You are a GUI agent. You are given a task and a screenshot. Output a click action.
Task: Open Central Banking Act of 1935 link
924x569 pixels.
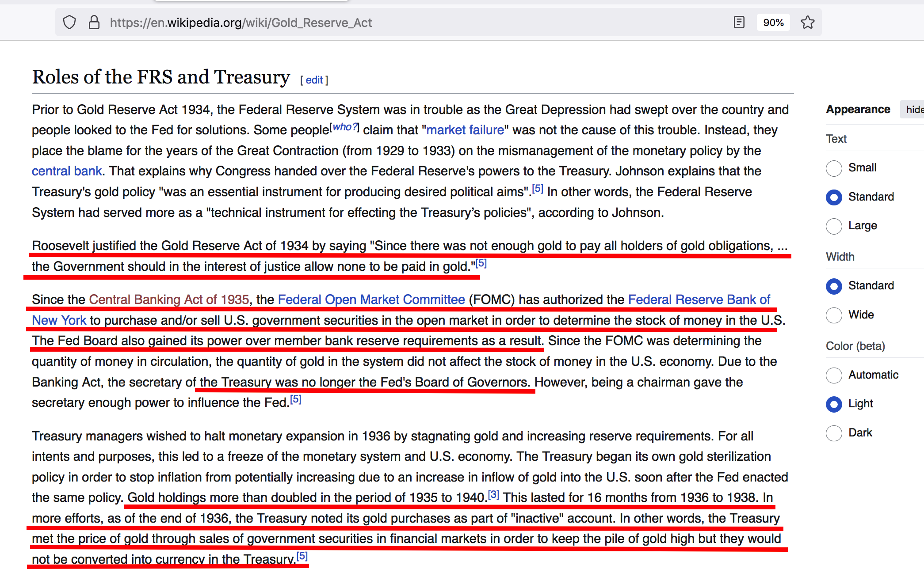pyautogui.click(x=169, y=300)
